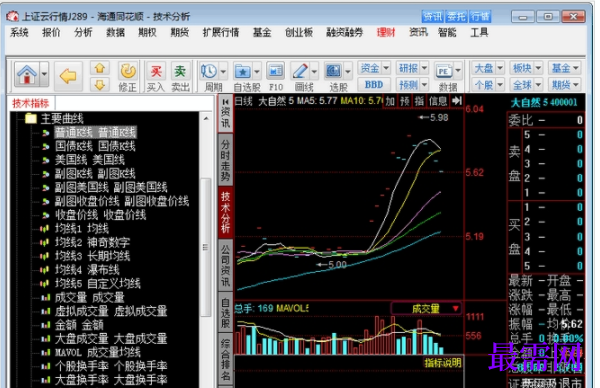Image resolution: width=600 pixels, height=388 pixels.
Task: Select MAVOL 成交量均线 tree item
Action: tap(98, 353)
